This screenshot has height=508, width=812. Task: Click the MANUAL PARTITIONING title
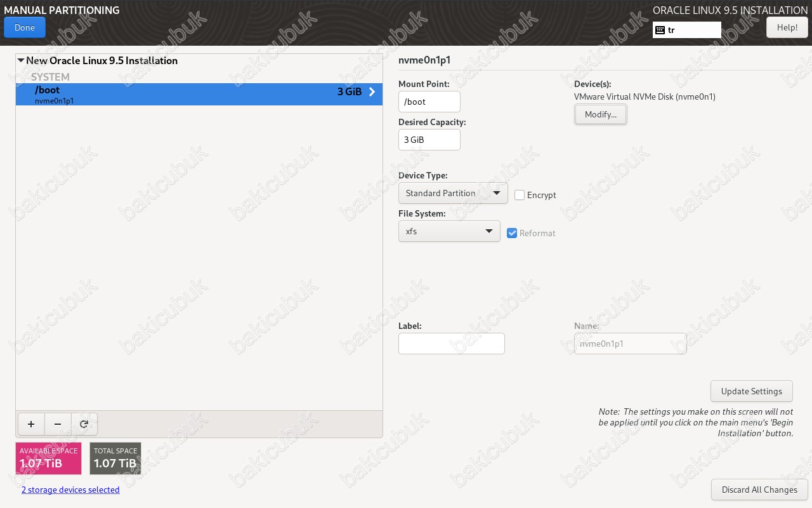[62, 10]
